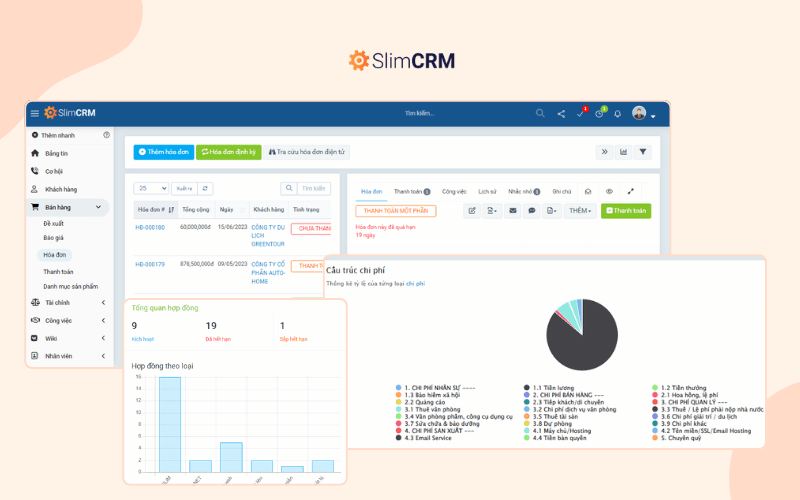Click the SlimCRM logo in the header
The image size is (800, 500).
[x=70, y=113]
